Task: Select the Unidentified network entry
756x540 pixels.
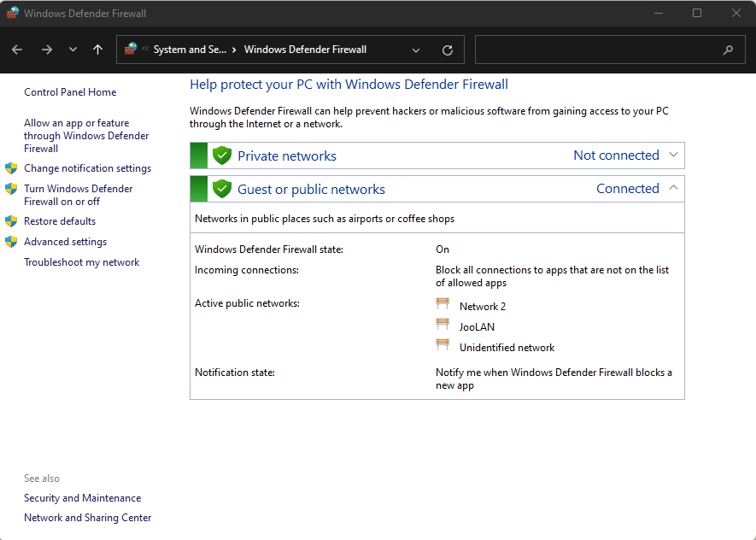Action: click(507, 348)
